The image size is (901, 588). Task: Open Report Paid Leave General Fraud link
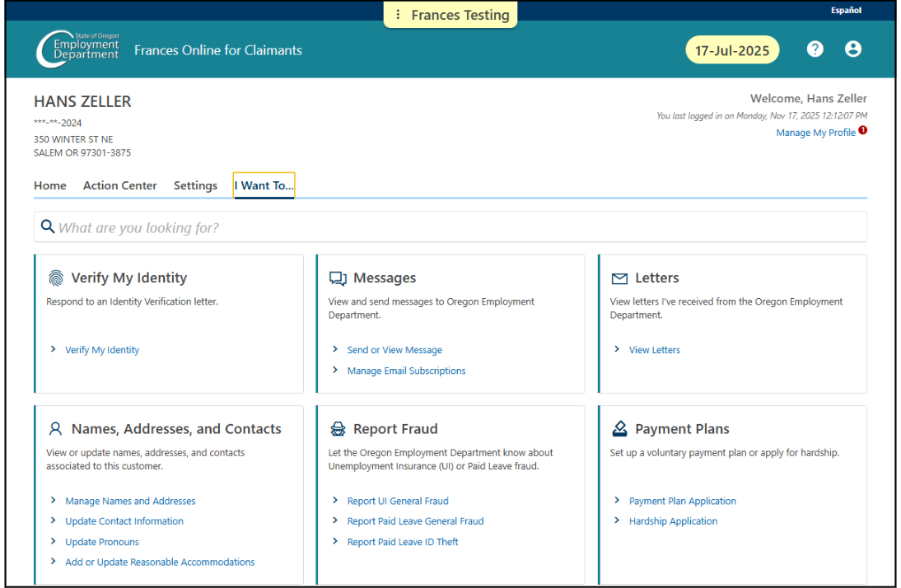tap(415, 521)
